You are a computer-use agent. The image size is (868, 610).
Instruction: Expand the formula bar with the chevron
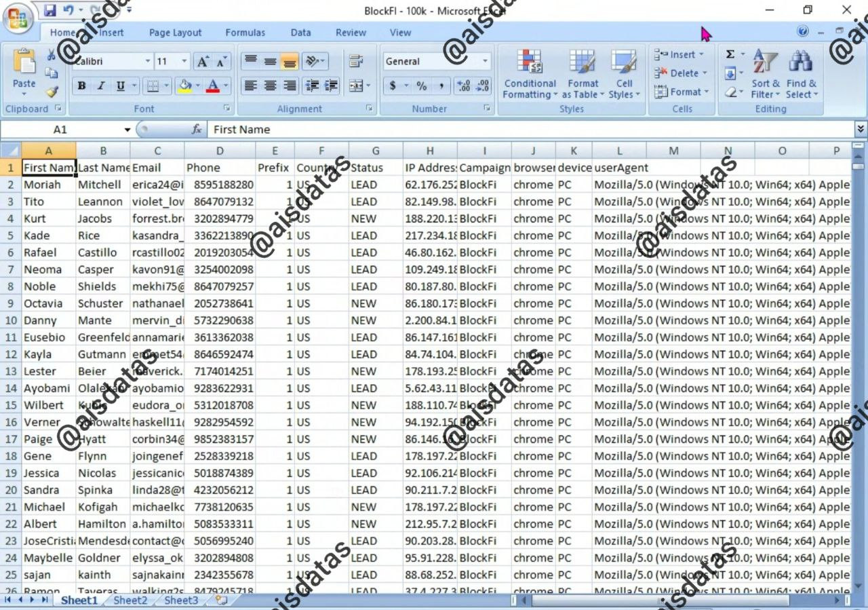pyautogui.click(x=861, y=129)
